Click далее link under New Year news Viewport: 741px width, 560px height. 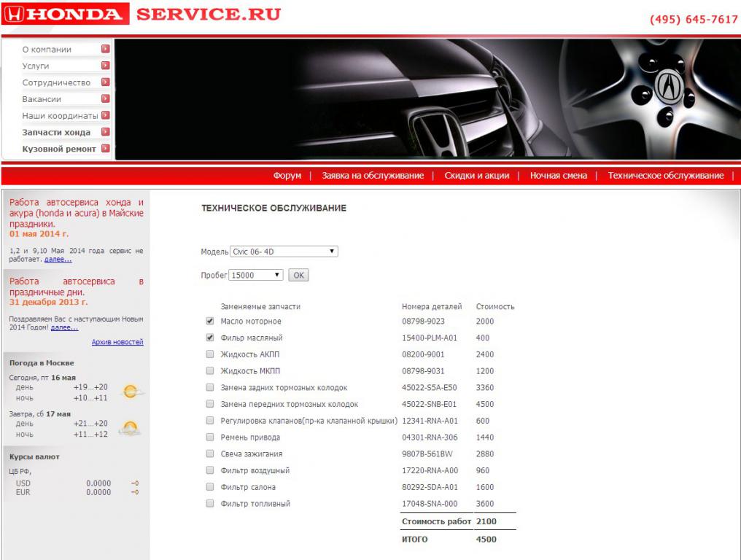(x=64, y=327)
